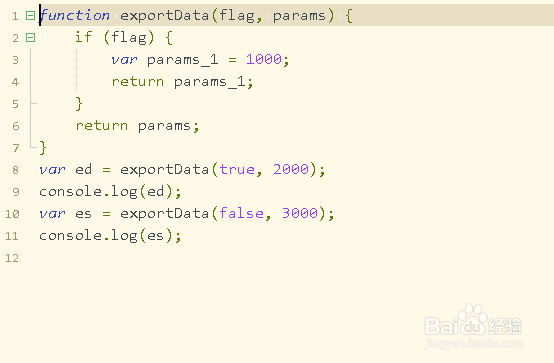554x363 pixels.
Task: Click 'exportData' call on line 8
Action: point(165,170)
